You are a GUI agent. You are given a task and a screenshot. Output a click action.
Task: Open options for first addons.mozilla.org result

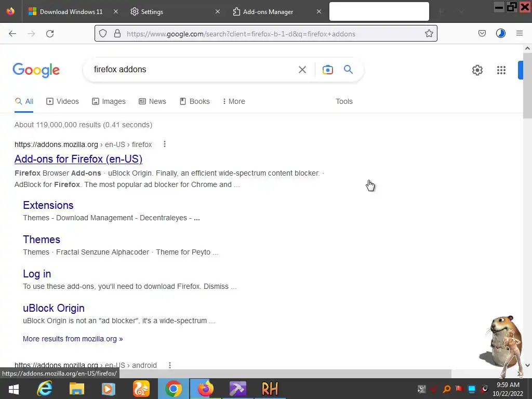point(165,144)
